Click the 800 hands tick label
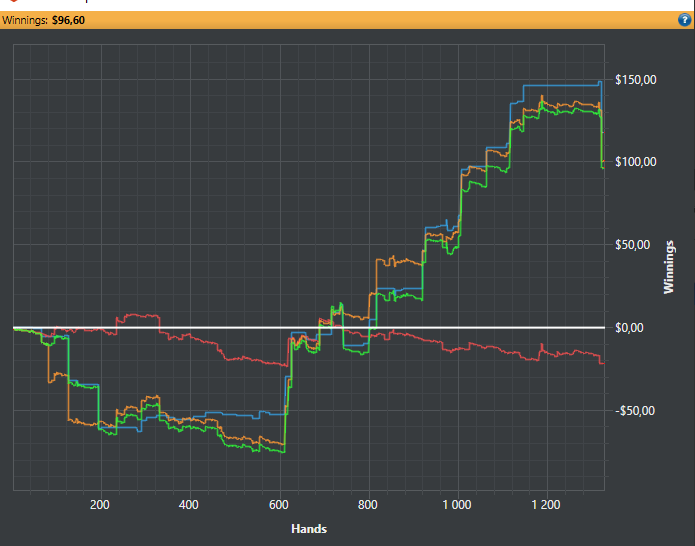The height and width of the screenshot is (546, 695). [368, 505]
